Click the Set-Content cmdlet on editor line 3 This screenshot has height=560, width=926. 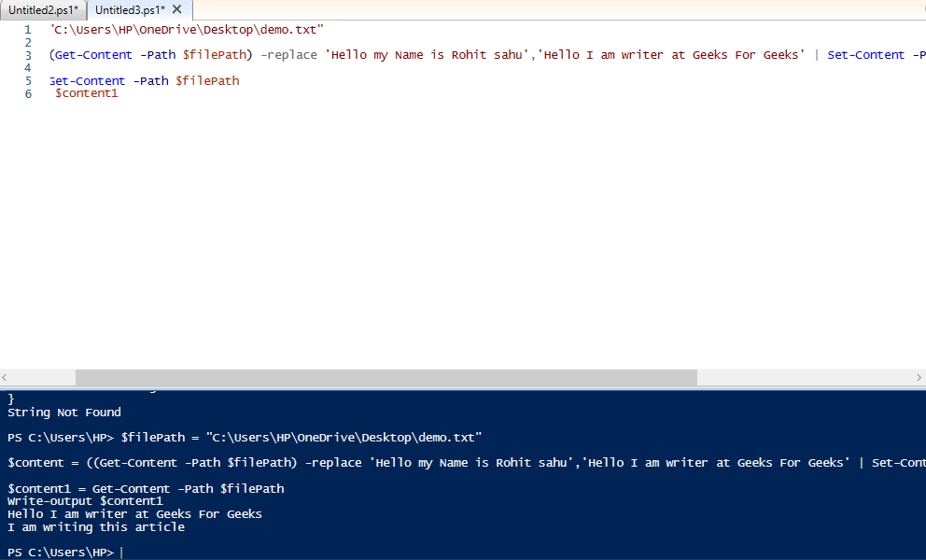pyautogui.click(x=865, y=55)
